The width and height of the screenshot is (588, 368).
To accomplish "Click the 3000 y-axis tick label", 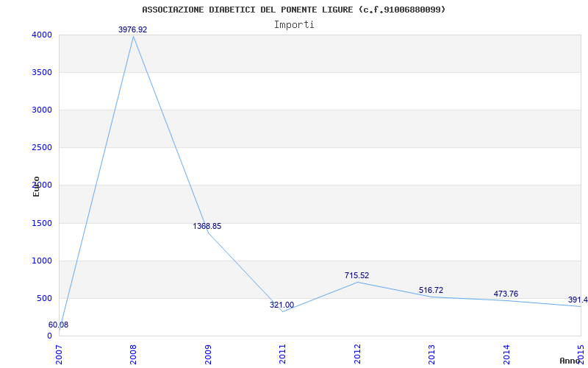I will (40, 110).
